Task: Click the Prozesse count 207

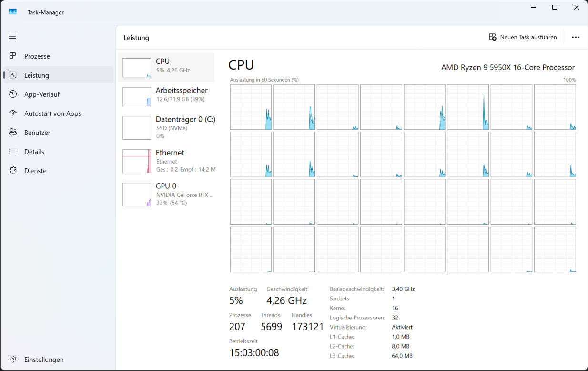Action: (237, 327)
